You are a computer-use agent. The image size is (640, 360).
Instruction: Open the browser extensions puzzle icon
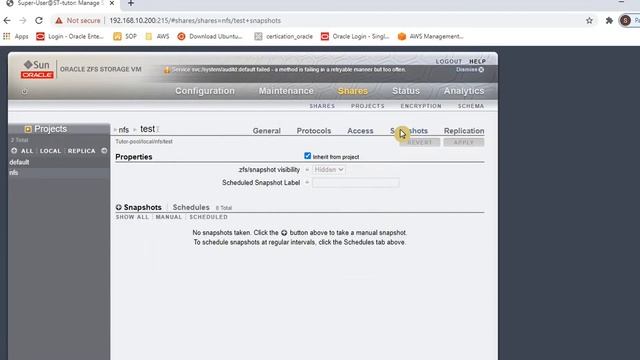pos(609,20)
